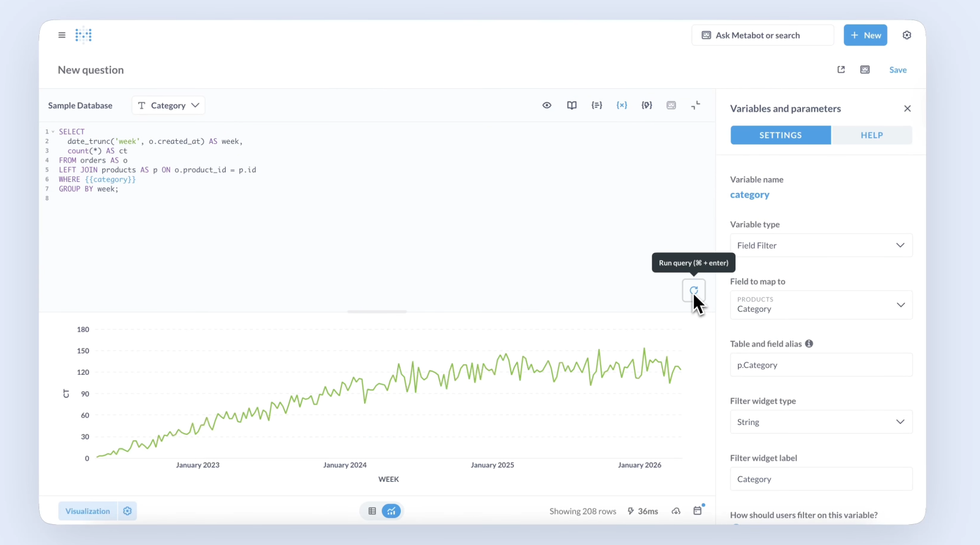This screenshot has width=980, height=545.
Task: Open the data reference book icon
Action: [x=572, y=105]
